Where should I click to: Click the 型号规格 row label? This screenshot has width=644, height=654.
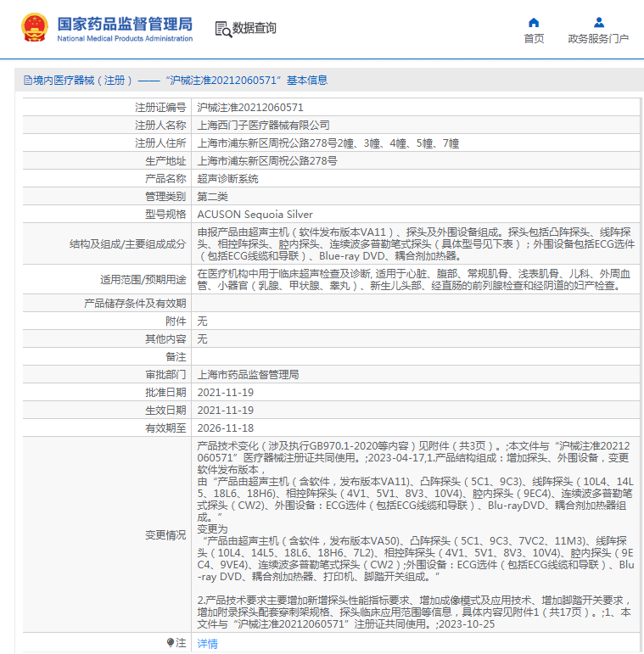tap(165, 215)
